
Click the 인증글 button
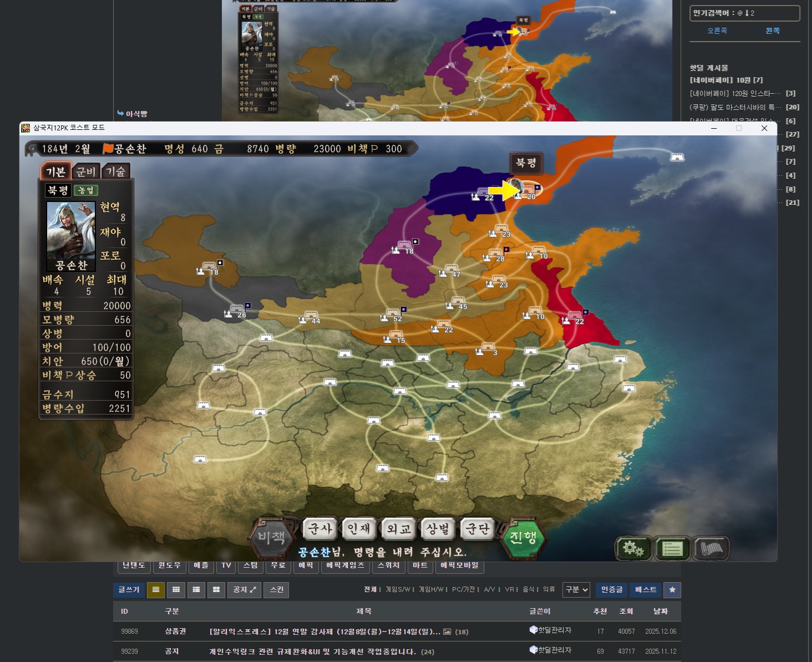(x=612, y=590)
